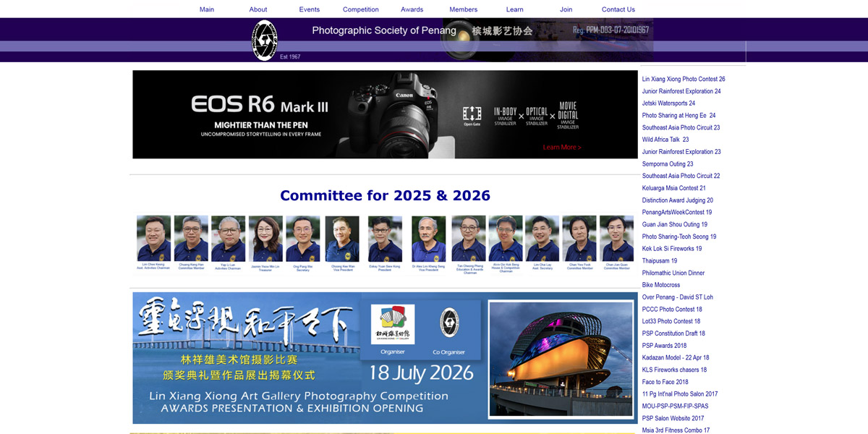Select the Competition menu item
Screen dimensions: 868x434
pos(361,9)
